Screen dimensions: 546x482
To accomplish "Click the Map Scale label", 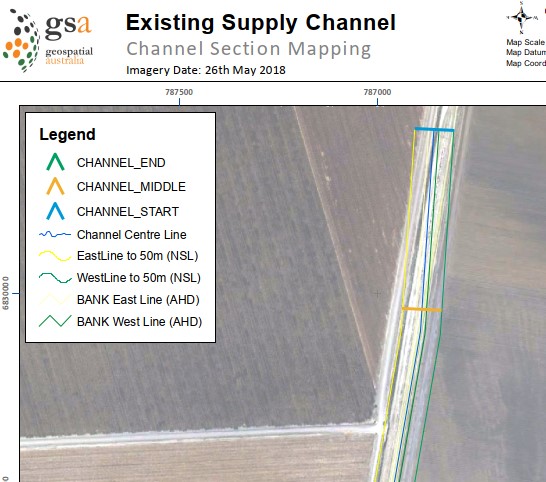I will [525, 42].
